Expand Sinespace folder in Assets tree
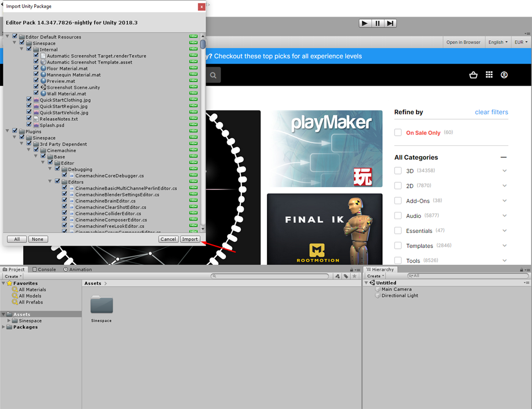 pos(9,321)
